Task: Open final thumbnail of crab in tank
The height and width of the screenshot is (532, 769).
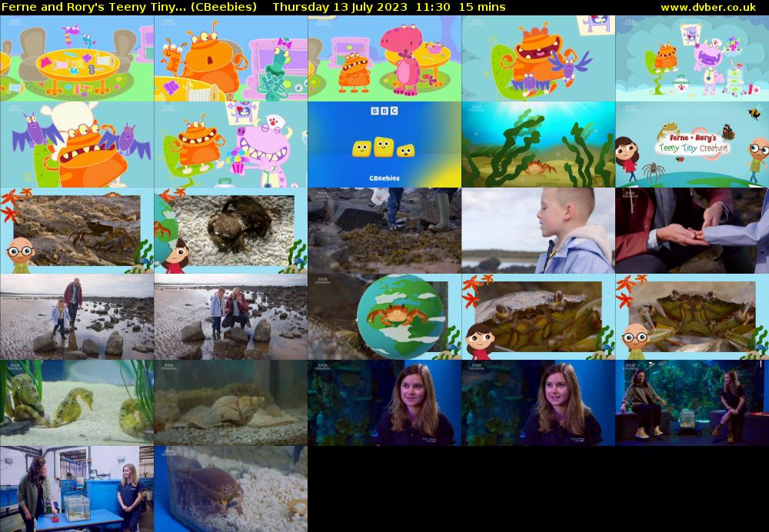Action: click(x=231, y=489)
